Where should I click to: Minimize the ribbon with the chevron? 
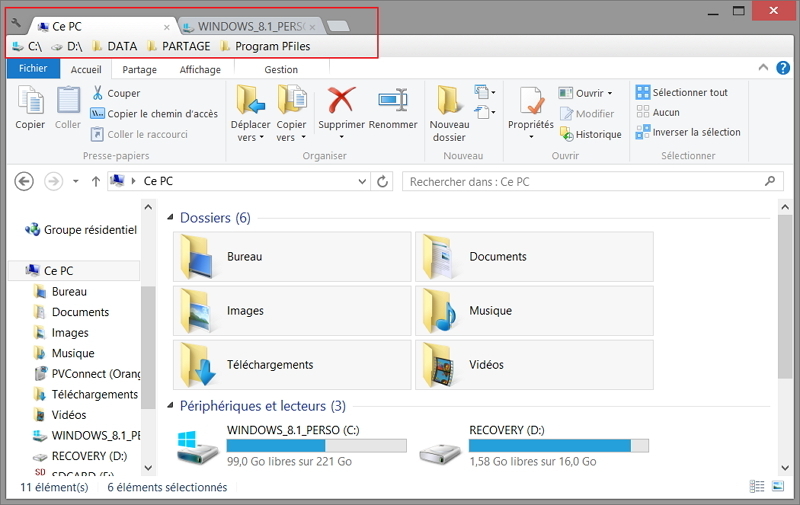763,67
